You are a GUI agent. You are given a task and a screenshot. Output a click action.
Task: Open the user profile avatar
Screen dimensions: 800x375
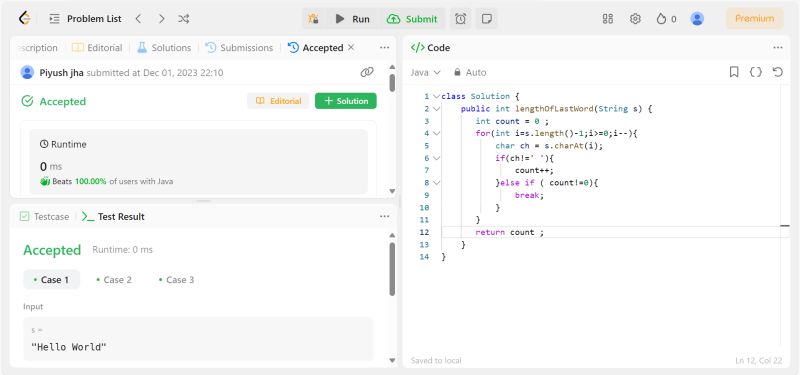(697, 19)
